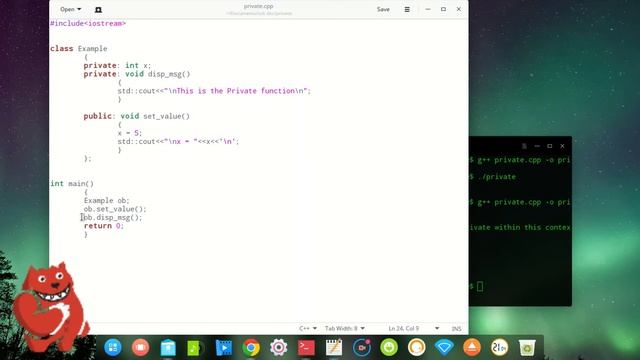640x360 pixels.
Task: Open the gedit hamburger menu
Action: [x=407, y=9]
